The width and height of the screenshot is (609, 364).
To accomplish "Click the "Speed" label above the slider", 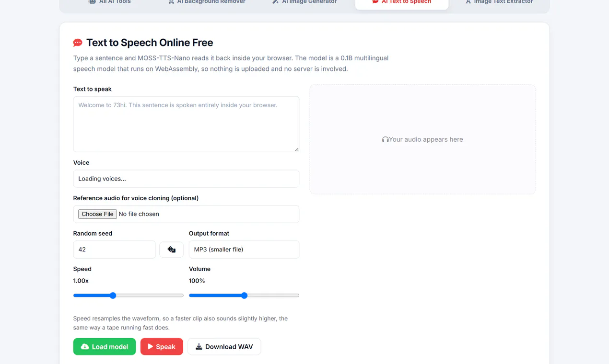I will [82, 269].
